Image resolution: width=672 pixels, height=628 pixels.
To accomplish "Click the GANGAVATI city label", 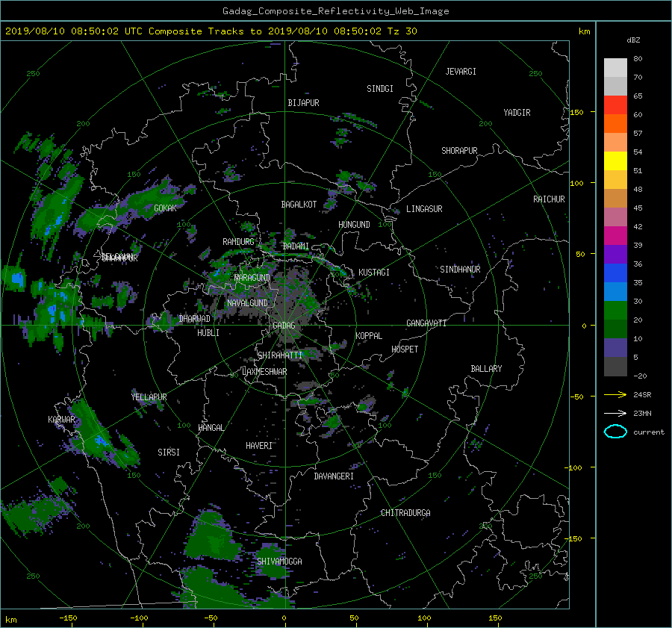I will pyautogui.click(x=426, y=323).
